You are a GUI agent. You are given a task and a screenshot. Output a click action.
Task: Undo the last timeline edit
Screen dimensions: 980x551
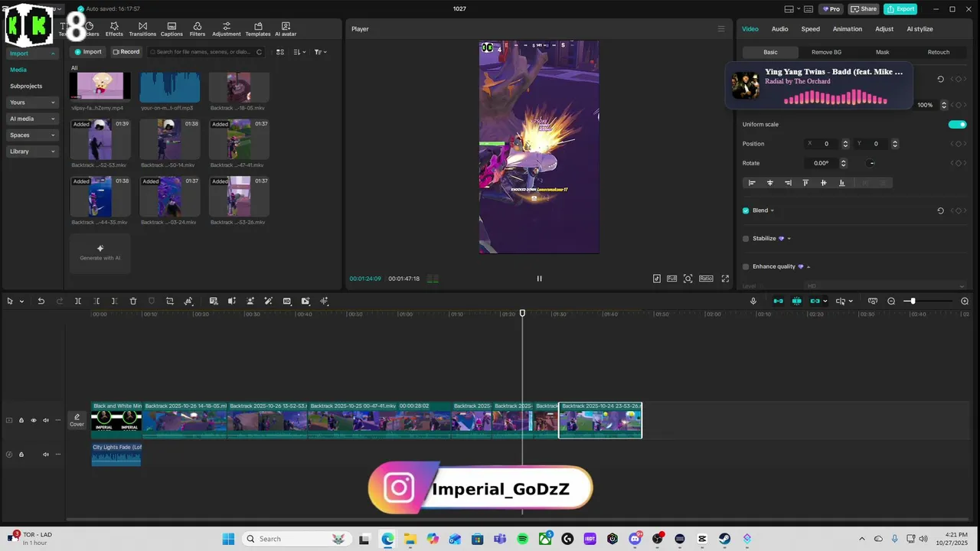(x=41, y=302)
